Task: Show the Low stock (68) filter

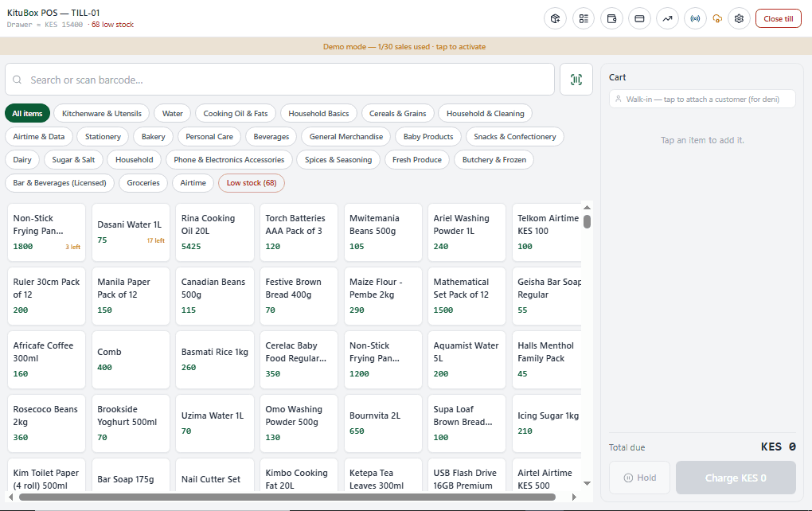Action: tap(252, 183)
